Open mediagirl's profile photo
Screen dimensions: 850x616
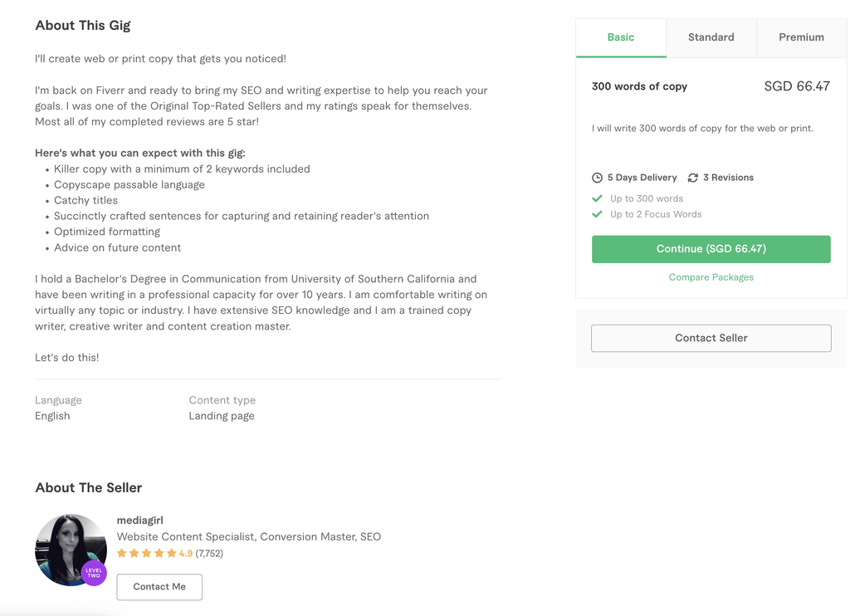71,550
